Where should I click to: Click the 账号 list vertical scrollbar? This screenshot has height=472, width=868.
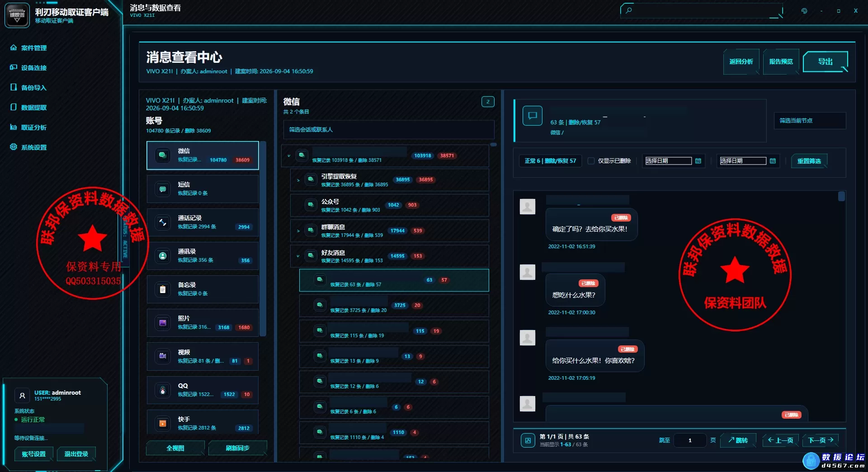[263, 239]
